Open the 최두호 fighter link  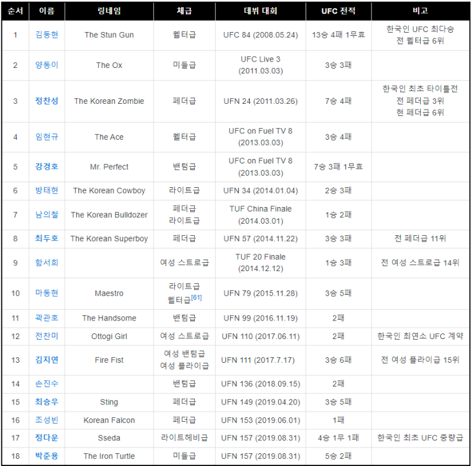(47, 238)
